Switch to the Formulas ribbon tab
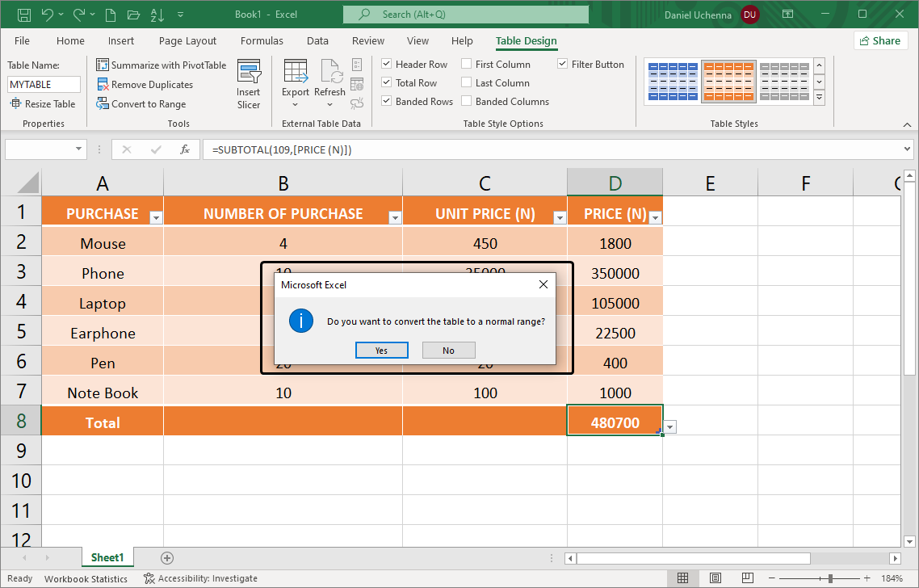The width and height of the screenshot is (919, 588). (262, 40)
